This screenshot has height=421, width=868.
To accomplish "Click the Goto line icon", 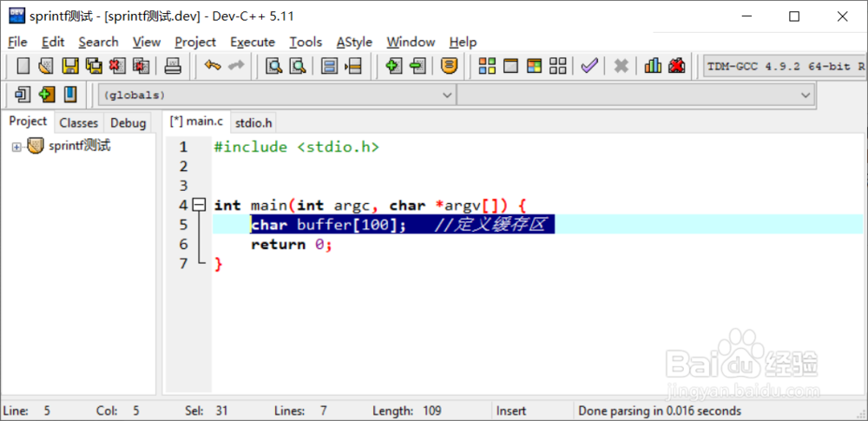I will pyautogui.click(x=353, y=67).
